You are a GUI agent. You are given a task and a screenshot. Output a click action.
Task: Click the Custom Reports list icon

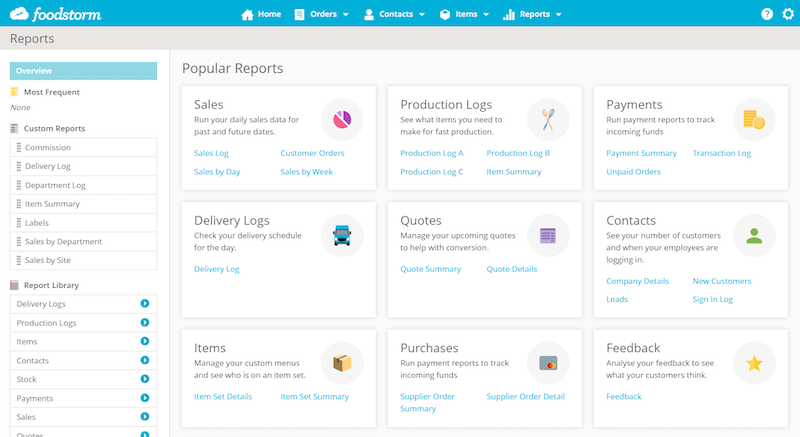(14, 128)
